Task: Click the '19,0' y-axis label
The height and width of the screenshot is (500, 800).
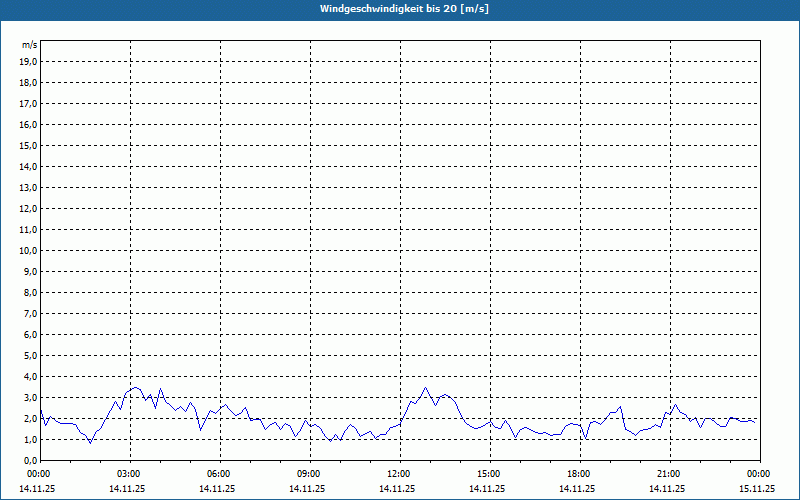Action: click(x=28, y=62)
